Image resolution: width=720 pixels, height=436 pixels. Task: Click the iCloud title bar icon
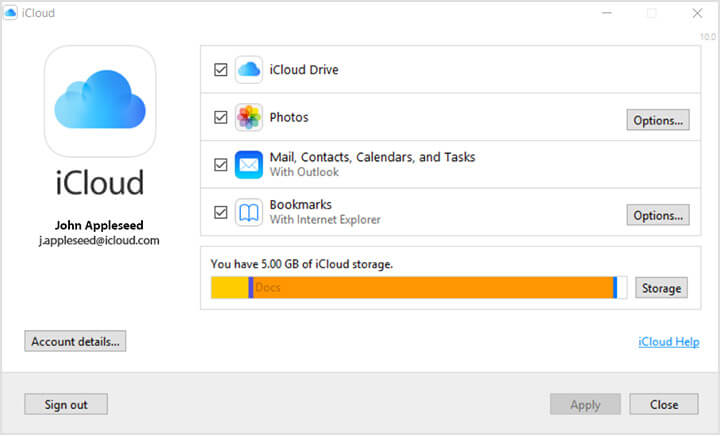pyautogui.click(x=11, y=14)
